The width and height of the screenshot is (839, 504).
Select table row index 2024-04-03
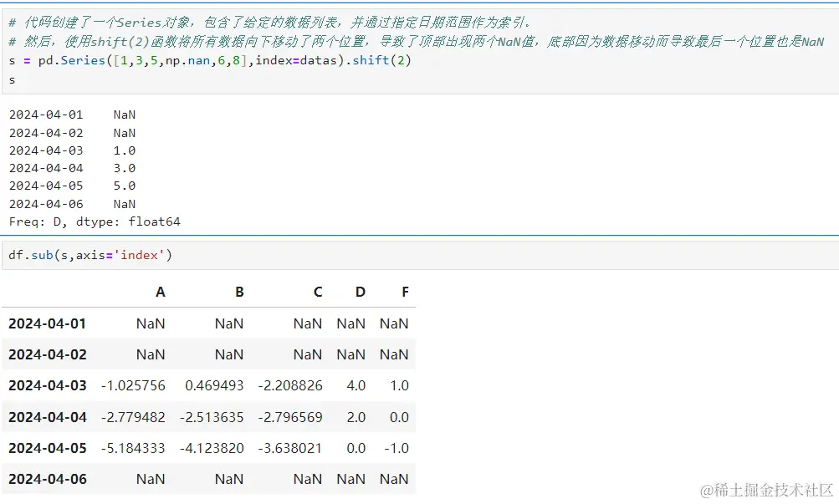47,385
